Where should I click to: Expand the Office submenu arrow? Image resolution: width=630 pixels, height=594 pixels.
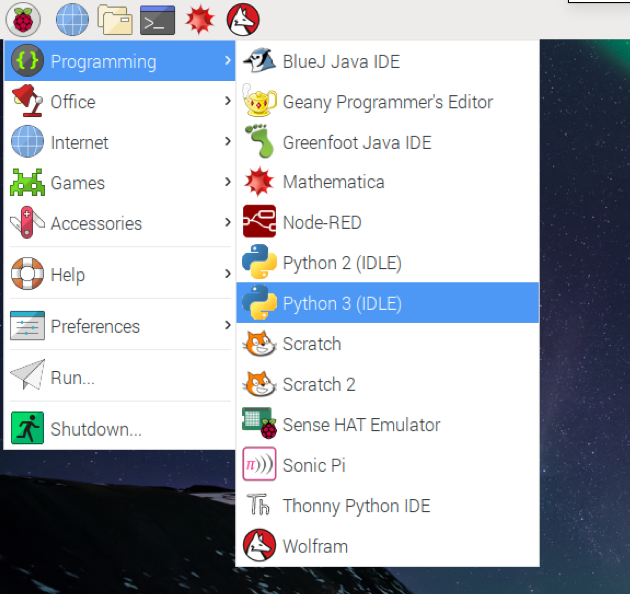[227, 100]
